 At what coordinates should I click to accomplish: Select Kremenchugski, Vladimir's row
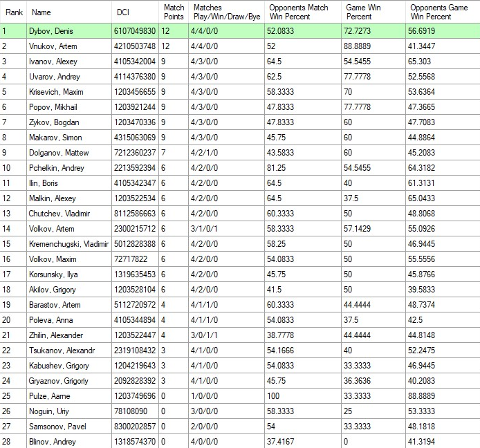coord(69,244)
